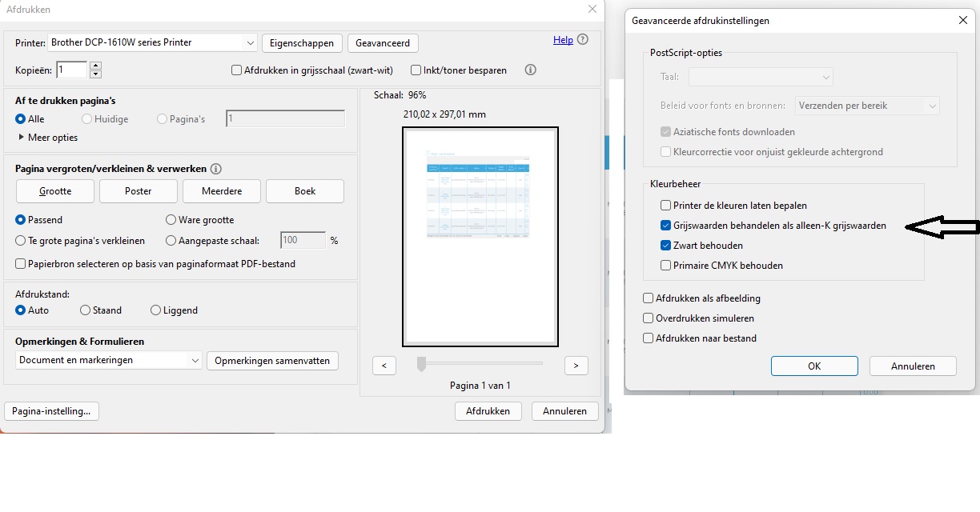
Task: Decrease copies with down stepper arrow
Action: click(96, 74)
